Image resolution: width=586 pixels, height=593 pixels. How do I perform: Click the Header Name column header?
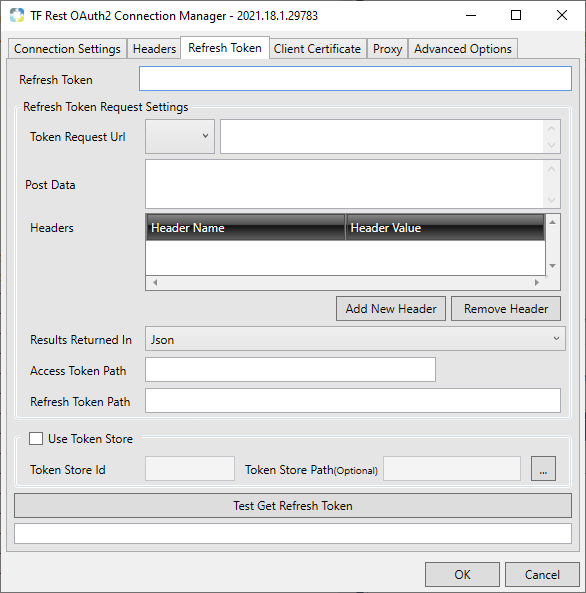(x=246, y=228)
